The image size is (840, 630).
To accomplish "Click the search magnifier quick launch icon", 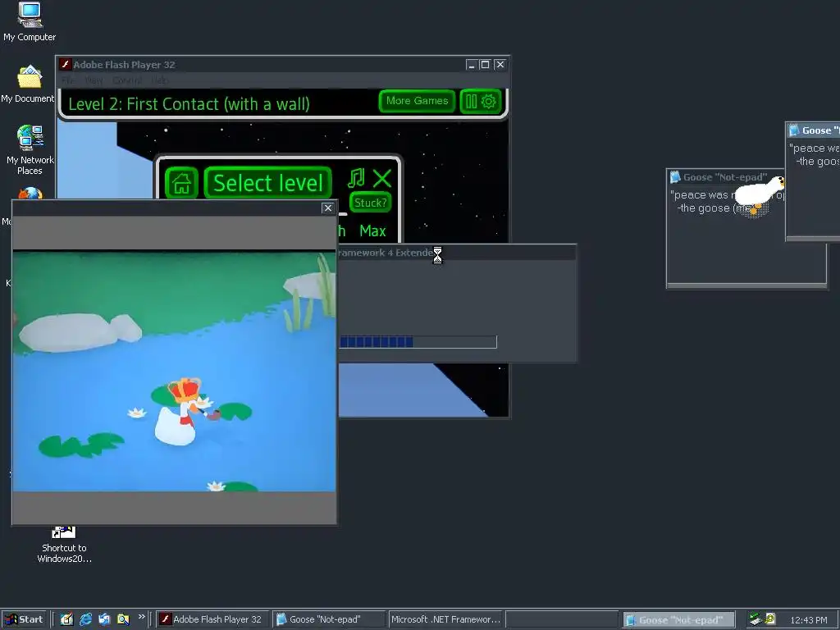I will coord(123,619).
